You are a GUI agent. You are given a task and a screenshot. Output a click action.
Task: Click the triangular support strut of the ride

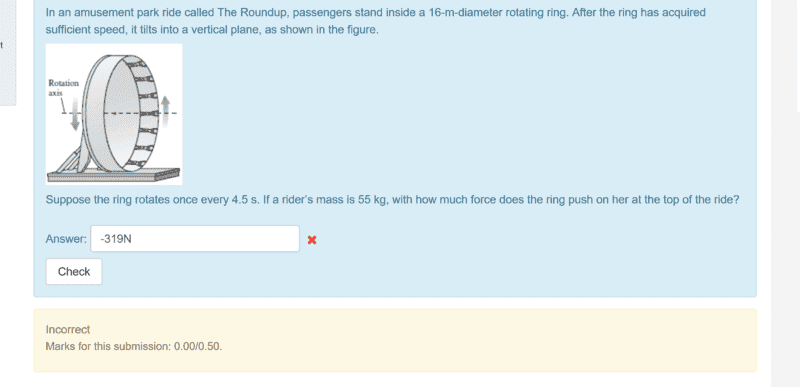click(x=69, y=159)
